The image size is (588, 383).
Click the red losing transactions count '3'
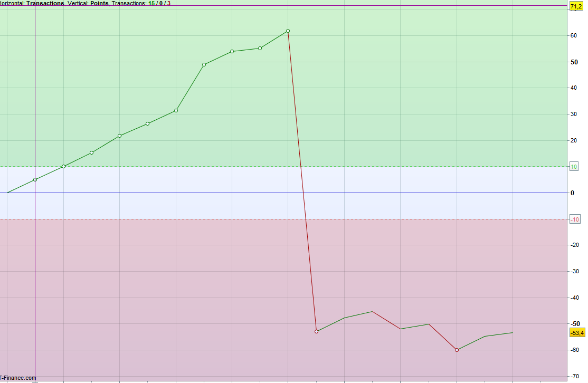pyautogui.click(x=169, y=3)
